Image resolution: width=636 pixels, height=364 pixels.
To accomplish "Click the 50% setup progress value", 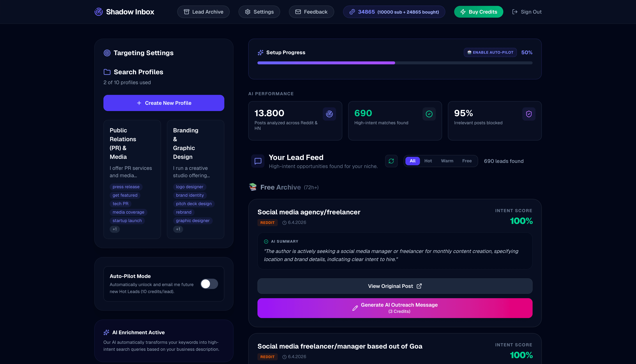I will (x=527, y=53).
